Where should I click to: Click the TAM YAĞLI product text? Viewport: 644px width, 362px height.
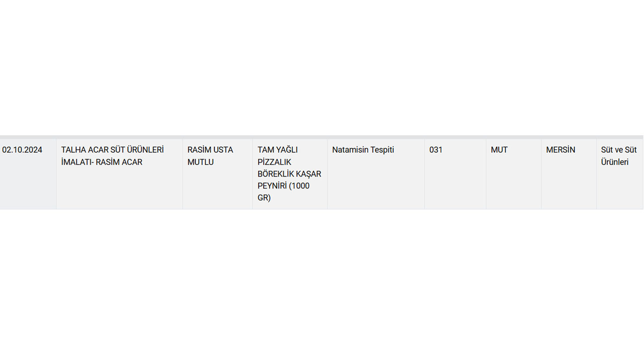coord(278,150)
